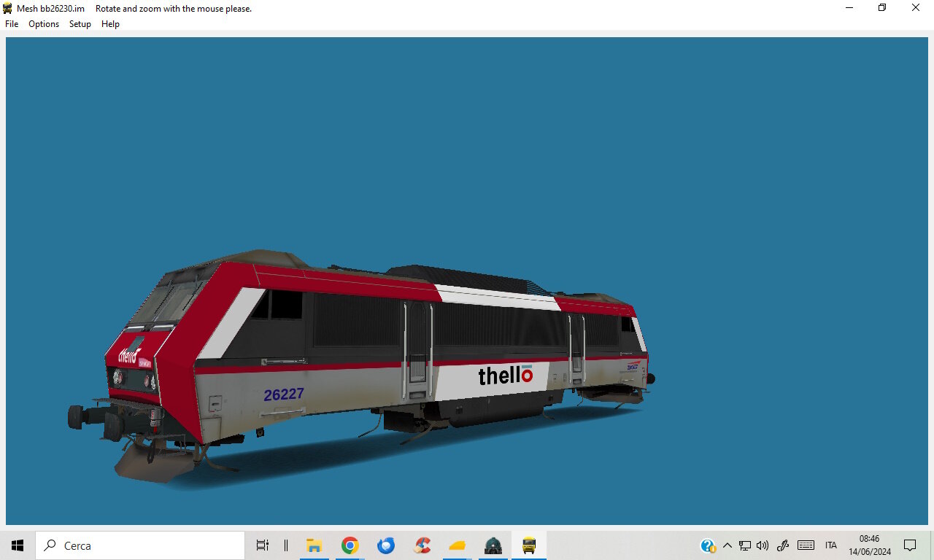Click the help question mark tray icon

coord(708,545)
